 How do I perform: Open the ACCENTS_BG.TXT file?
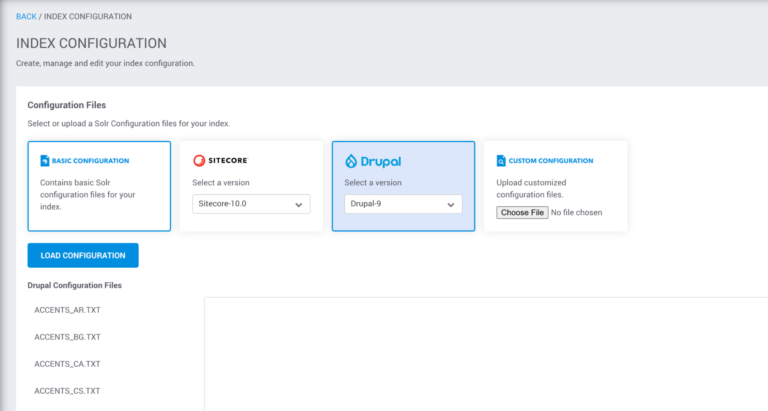pyautogui.click(x=67, y=337)
